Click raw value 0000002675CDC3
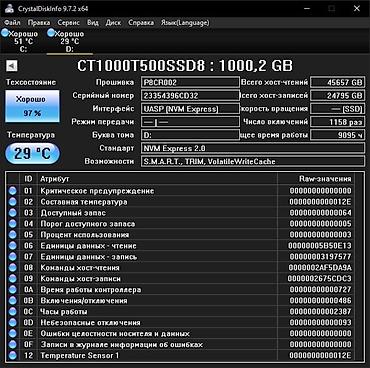This screenshot has height=368, width=370. click(320, 279)
